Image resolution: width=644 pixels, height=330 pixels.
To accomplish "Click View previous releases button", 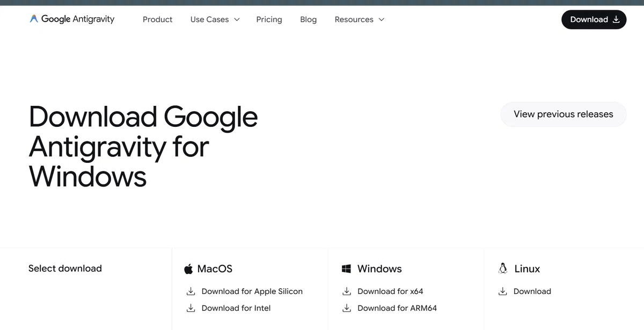I will (563, 114).
